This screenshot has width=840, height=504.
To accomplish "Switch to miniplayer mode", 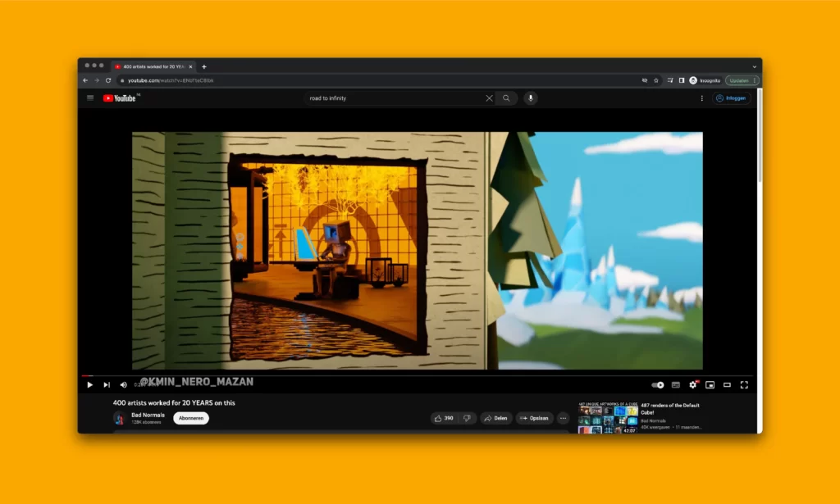I will point(710,384).
